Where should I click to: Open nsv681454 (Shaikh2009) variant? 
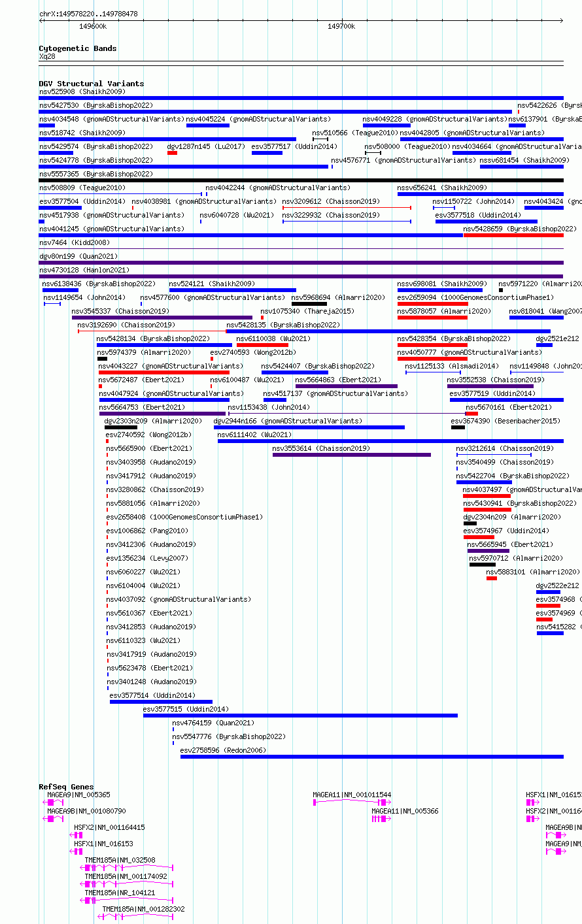click(x=524, y=160)
